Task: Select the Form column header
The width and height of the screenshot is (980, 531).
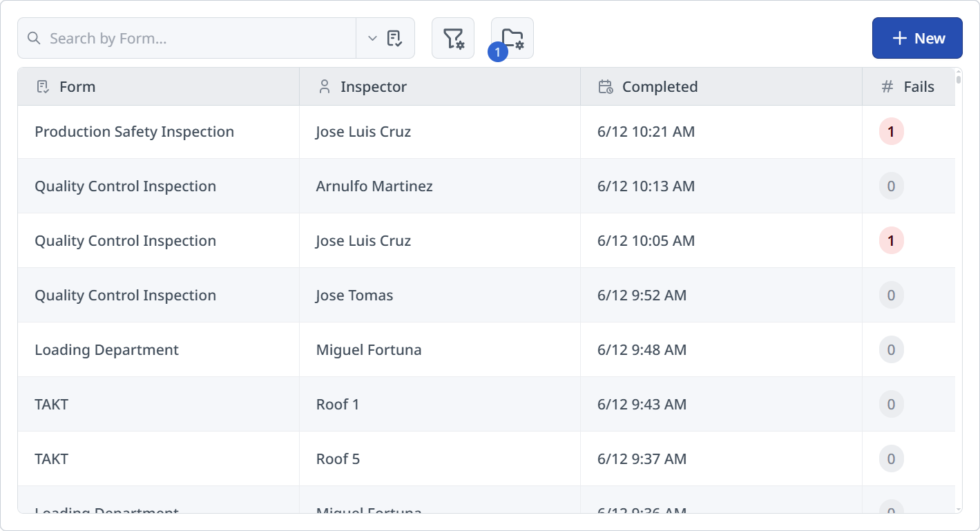Action: 77,86
